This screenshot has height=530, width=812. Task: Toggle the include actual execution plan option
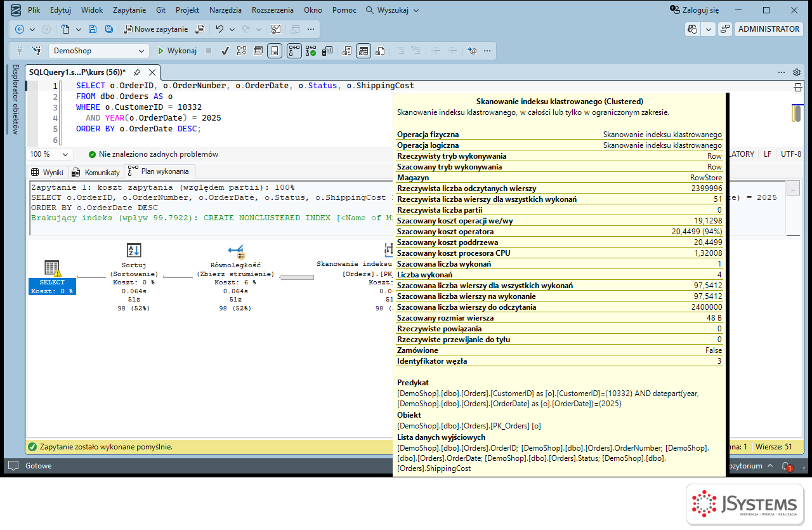tap(294, 51)
